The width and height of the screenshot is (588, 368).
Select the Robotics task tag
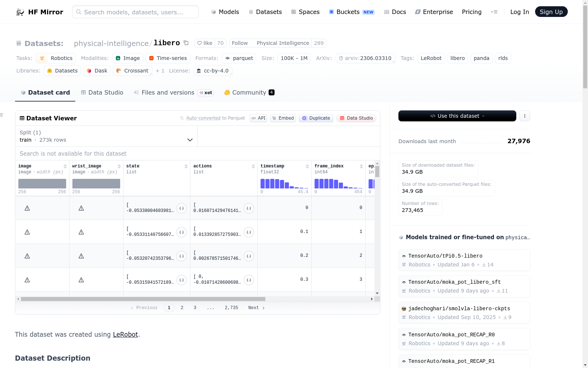(x=56, y=58)
